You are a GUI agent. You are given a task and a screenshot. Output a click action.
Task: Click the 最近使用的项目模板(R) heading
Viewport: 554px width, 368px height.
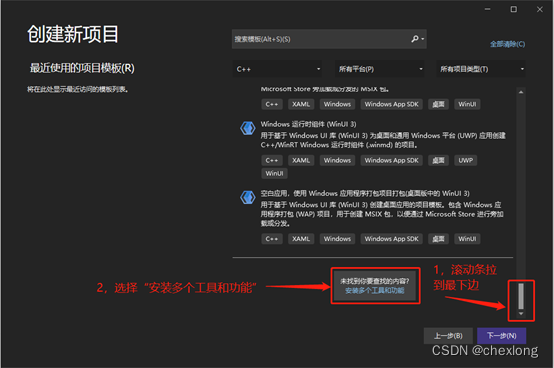click(82, 68)
